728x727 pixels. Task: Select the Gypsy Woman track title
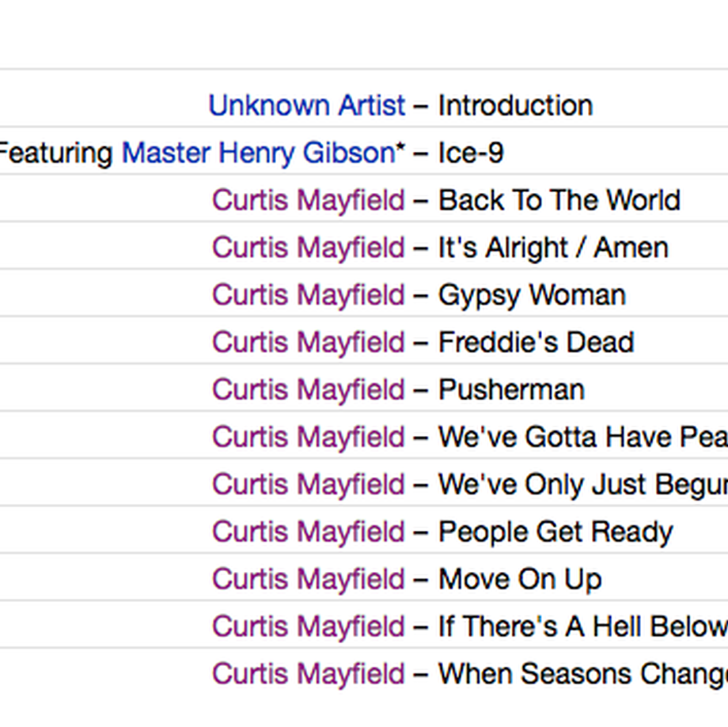click(532, 296)
